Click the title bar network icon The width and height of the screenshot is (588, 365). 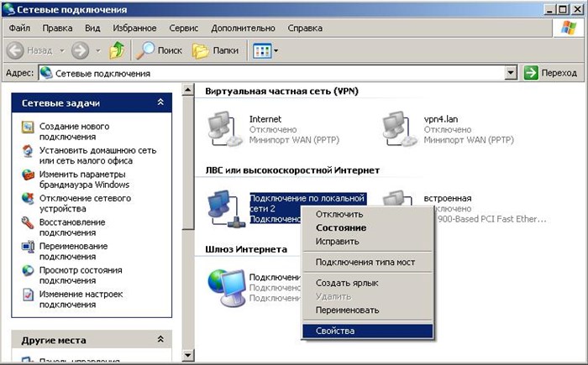(x=9, y=9)
